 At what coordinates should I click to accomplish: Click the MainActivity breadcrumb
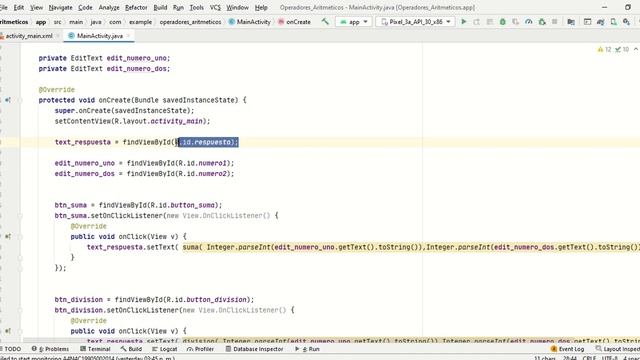click(x=249, y=22)
